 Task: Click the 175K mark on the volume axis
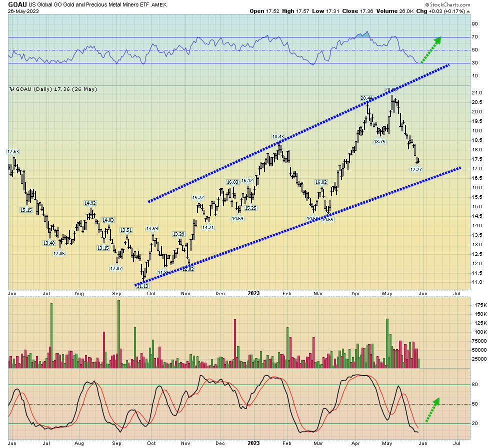(481, 305)
